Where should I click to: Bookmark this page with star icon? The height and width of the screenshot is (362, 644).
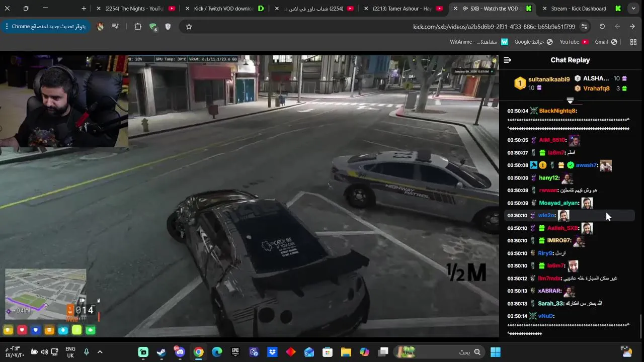click(x=189, y=26)
